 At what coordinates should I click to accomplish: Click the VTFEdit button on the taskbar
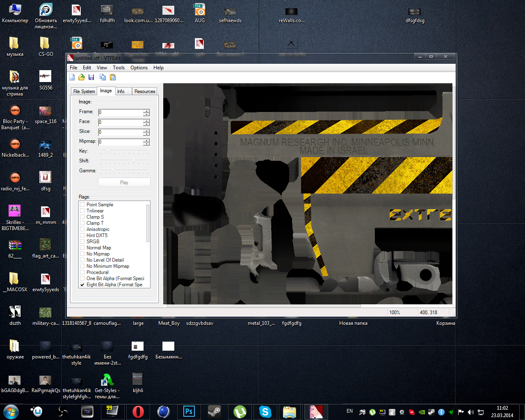coord(316,411)
